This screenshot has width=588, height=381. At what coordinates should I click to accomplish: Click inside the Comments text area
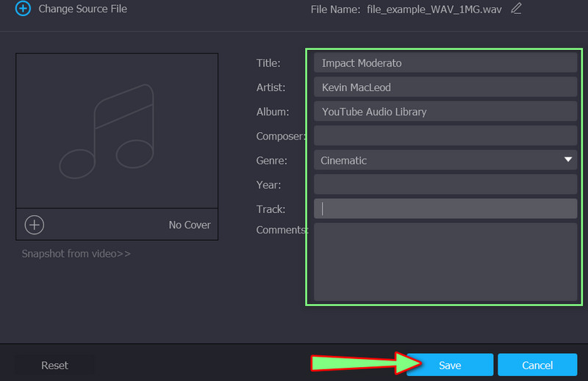pyautogui.click(x=445, y=262)
